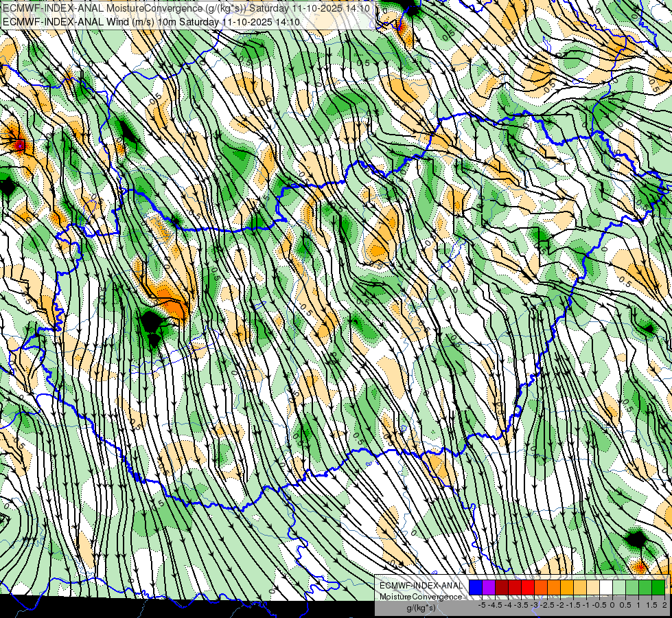Viewport: 672px width, 618px height.
Task: Click the MoistureConvergence title line at top
Action: click(187, 8)
